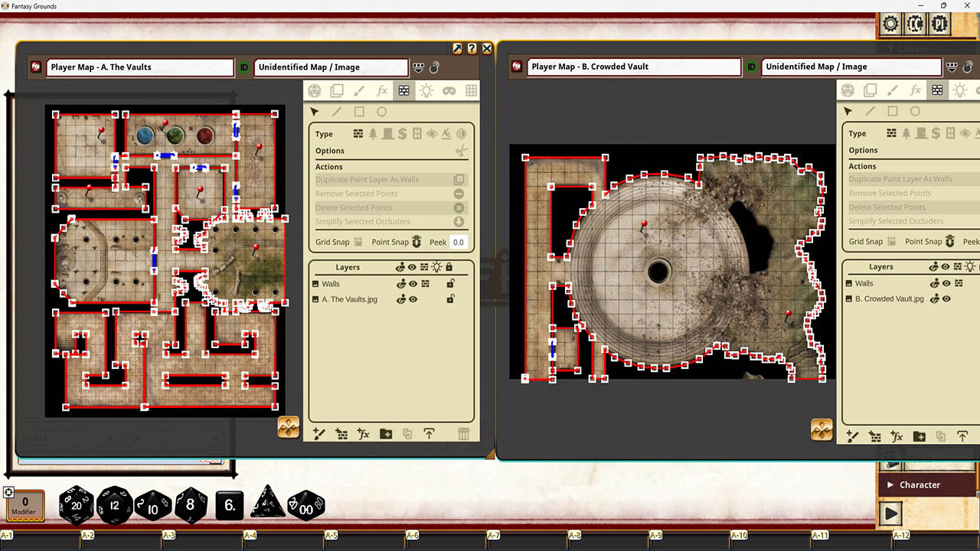Expand the Character sidebar section
Image resolution: width=980 pixels, height=551 pixels.
919,484
